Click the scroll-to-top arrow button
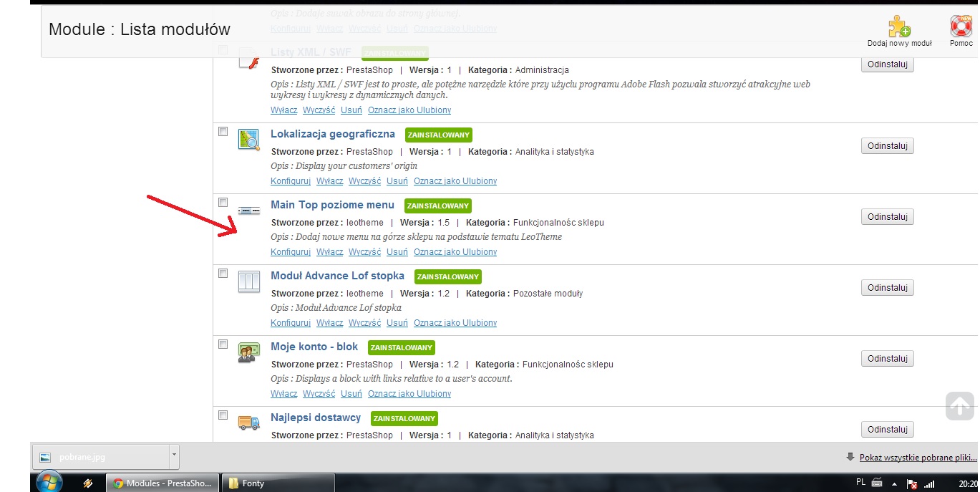This screenshot has height=492, width=980. [959, 406]
